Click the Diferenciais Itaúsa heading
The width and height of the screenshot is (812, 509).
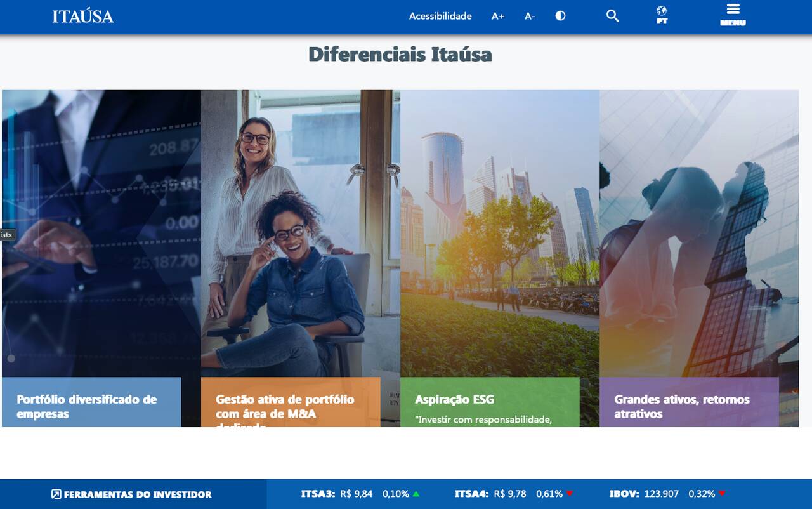[400, 55]
